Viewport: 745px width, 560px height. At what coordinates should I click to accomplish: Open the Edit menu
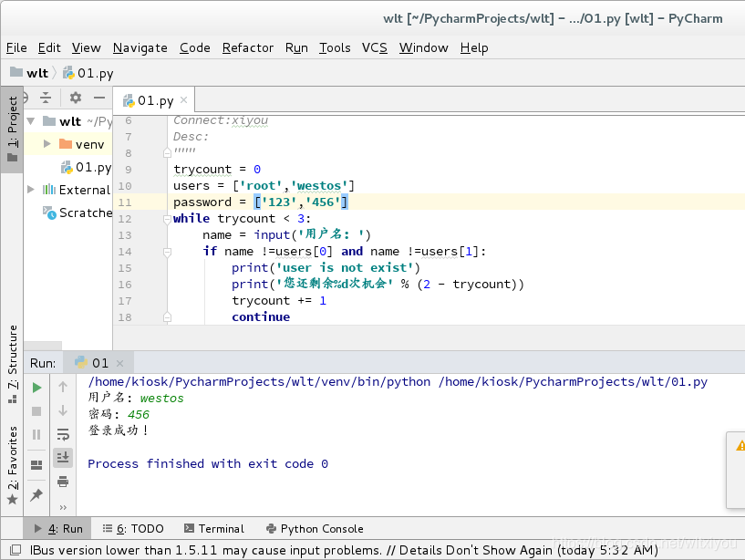(49, 47)
